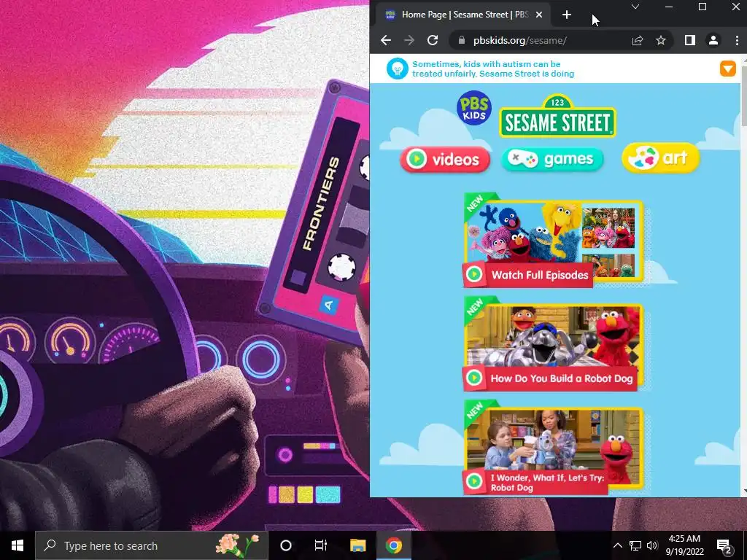
Task: Click the PBS Kids logo
Action: [x=474, y=108]
